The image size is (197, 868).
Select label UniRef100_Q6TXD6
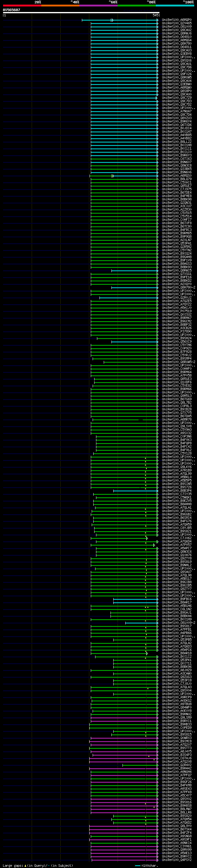point(177,125)
